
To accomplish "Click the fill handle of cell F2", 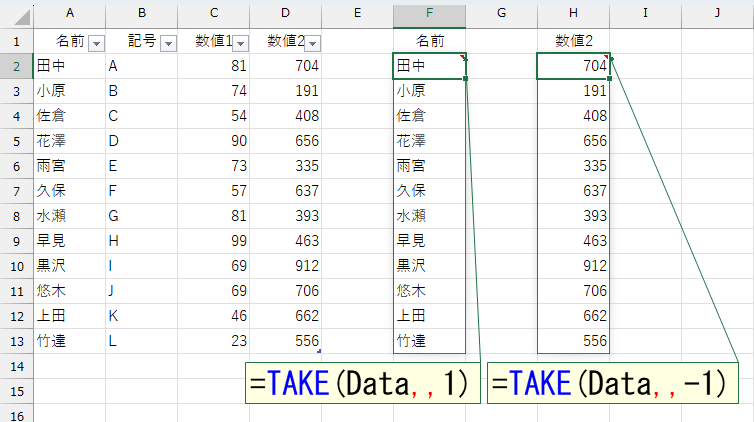I will coord(465,78).
